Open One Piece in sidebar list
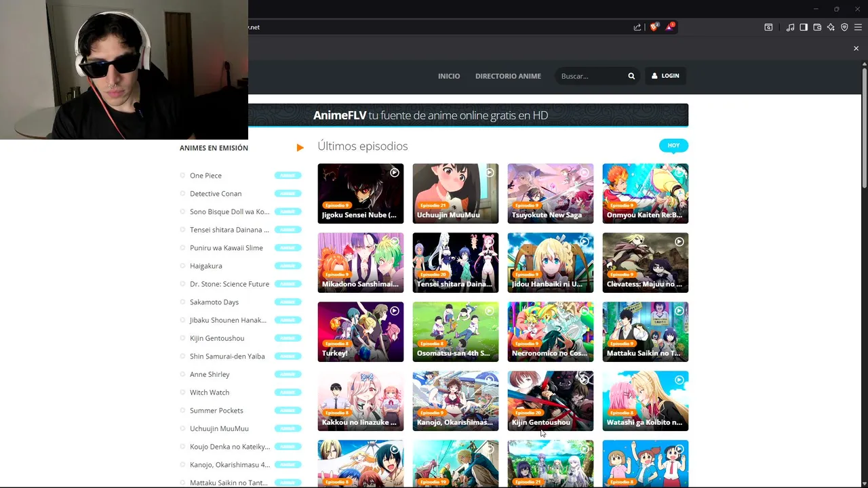 pyautogui.click(x=205, y=176)
